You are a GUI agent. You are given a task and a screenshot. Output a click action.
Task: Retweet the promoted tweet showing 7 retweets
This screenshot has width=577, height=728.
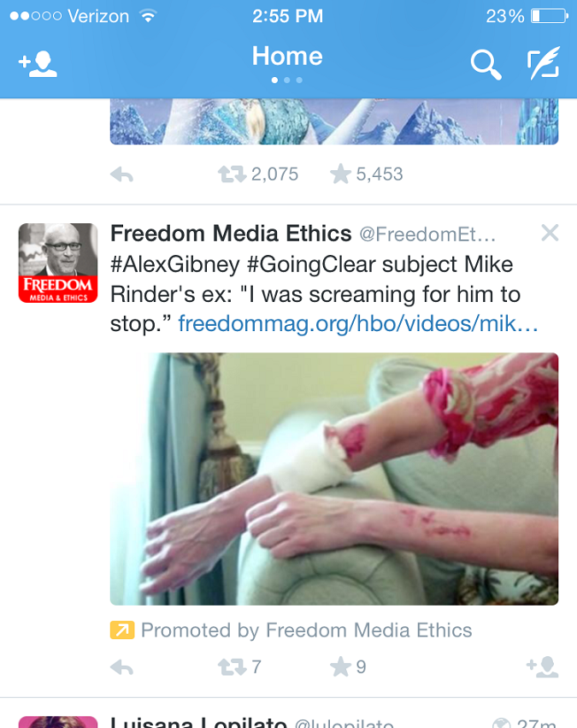click(232, 667)
